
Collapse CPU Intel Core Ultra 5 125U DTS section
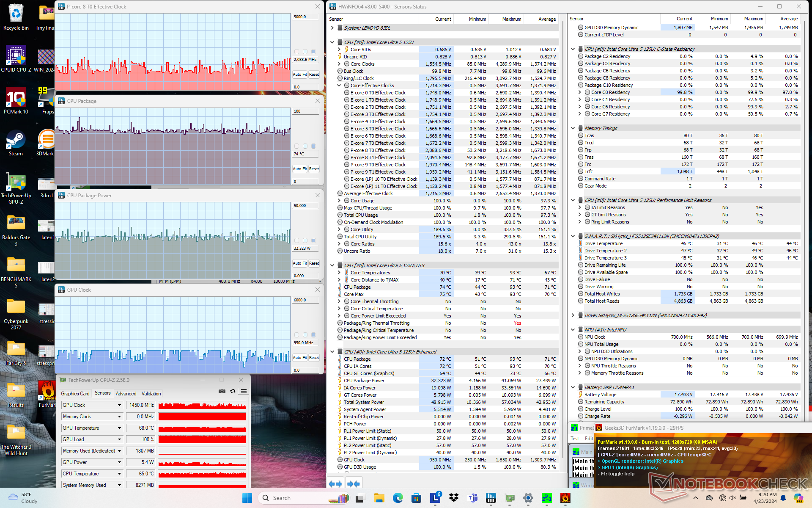tap(332, 265)
